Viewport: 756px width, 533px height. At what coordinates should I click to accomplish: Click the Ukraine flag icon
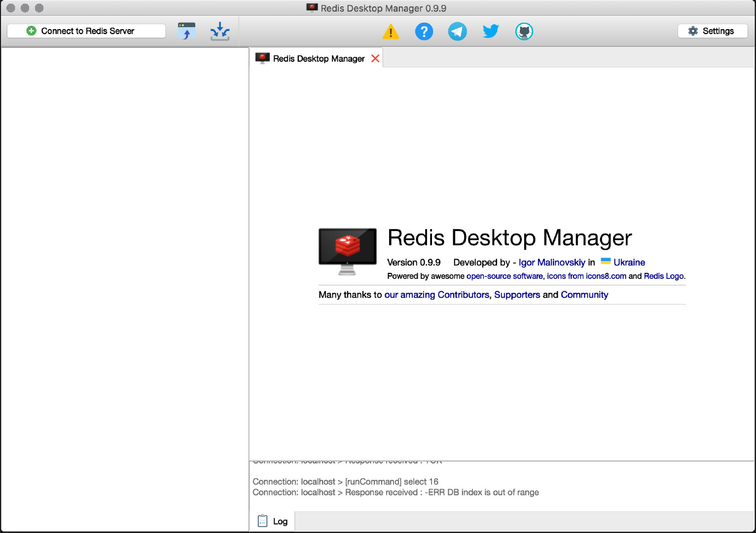pos(606,261)
